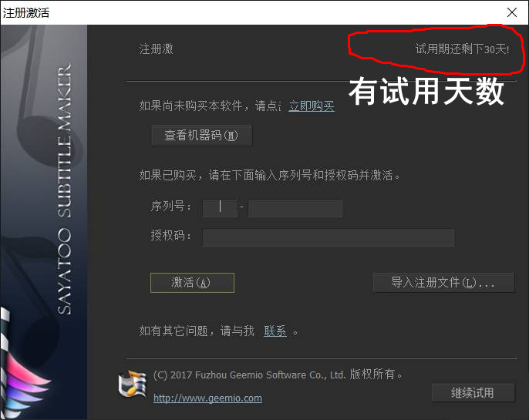Click the 序列号: label
This screenshot has width=529, height=420.
point(171,206)
